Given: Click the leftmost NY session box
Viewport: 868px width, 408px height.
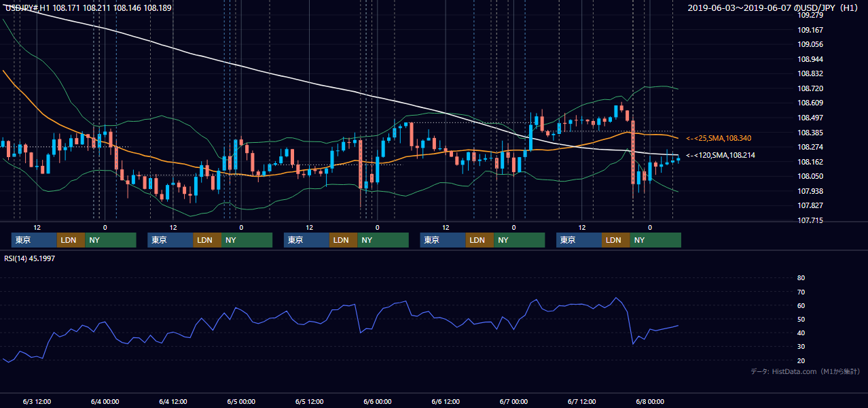Looking at the screenshot, I should (x=111, y=240).
